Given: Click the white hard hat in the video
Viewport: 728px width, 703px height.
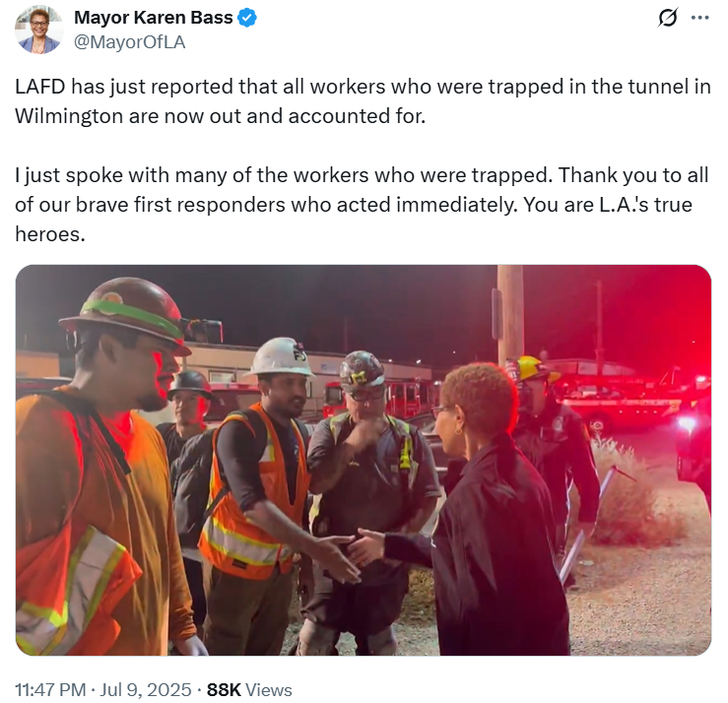Looking at the screenshot, I should tap(280, 356).
